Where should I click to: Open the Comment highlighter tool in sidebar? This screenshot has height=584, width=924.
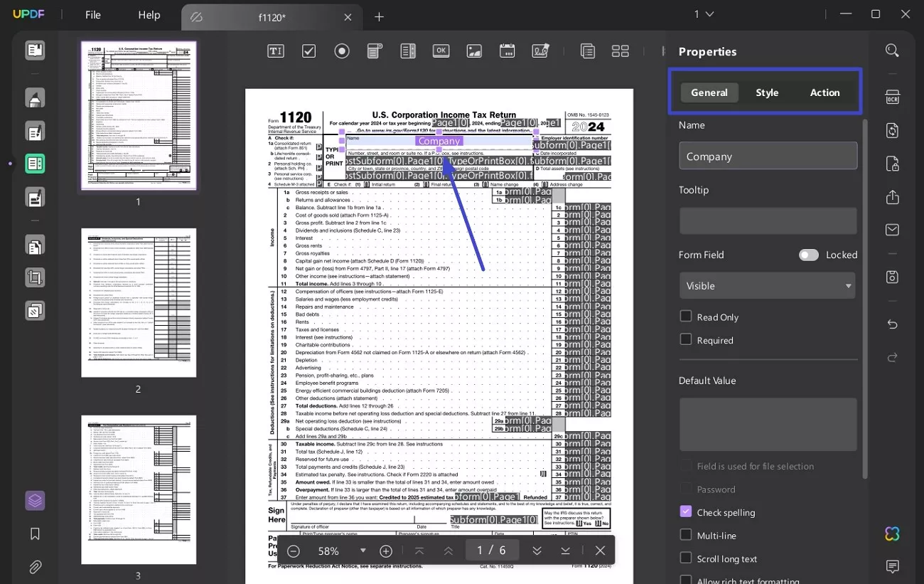[x=35, y=98]
